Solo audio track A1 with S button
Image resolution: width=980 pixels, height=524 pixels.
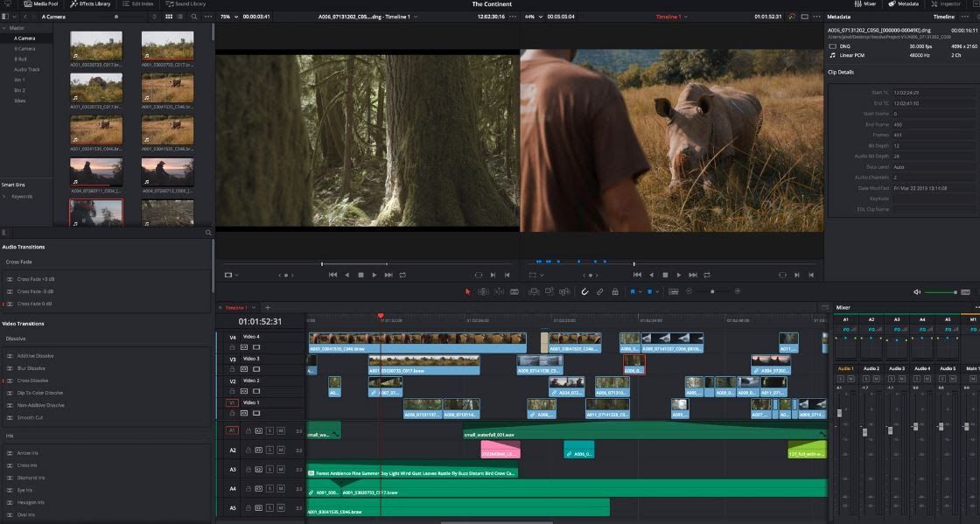point(269,431)
